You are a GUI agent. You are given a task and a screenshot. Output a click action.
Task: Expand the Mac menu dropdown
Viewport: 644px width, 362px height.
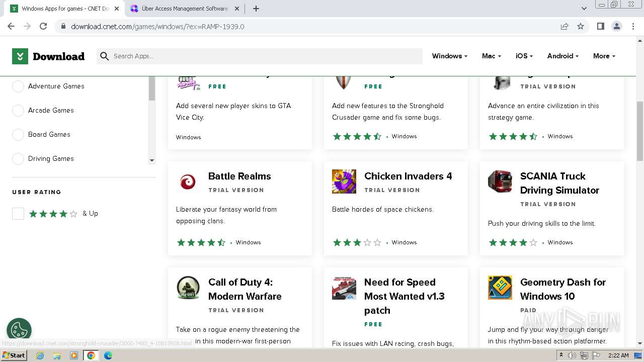click(492, 56)
